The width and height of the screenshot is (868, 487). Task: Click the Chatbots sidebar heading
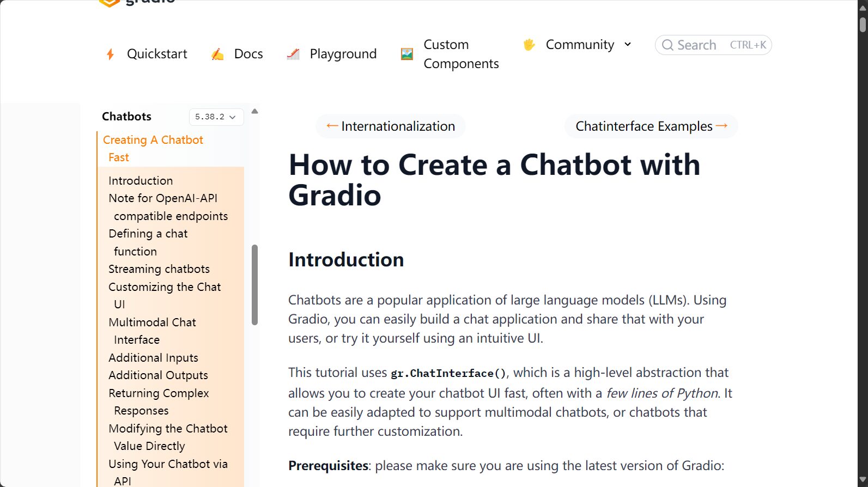(x=126, y=117)
